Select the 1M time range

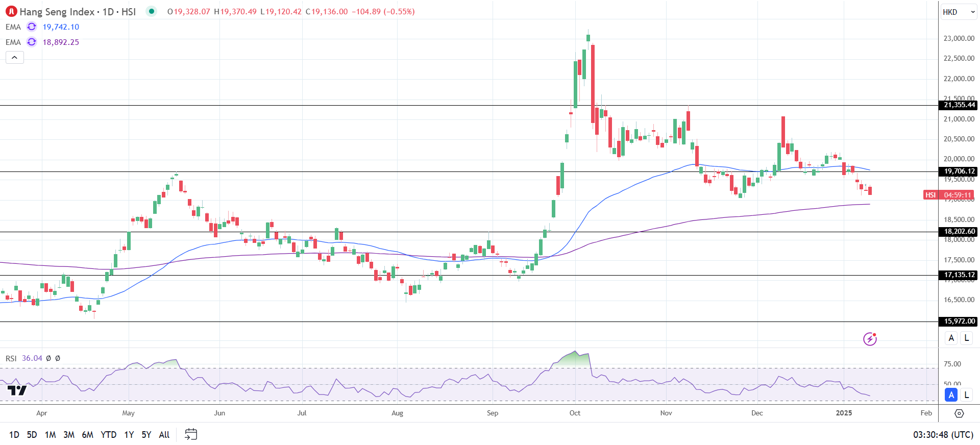tap(50, 435)
